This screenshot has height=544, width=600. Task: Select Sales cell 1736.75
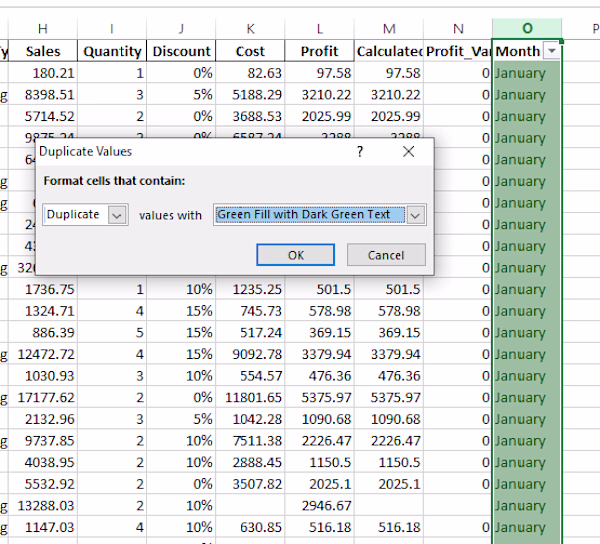[x=43, y=289]
